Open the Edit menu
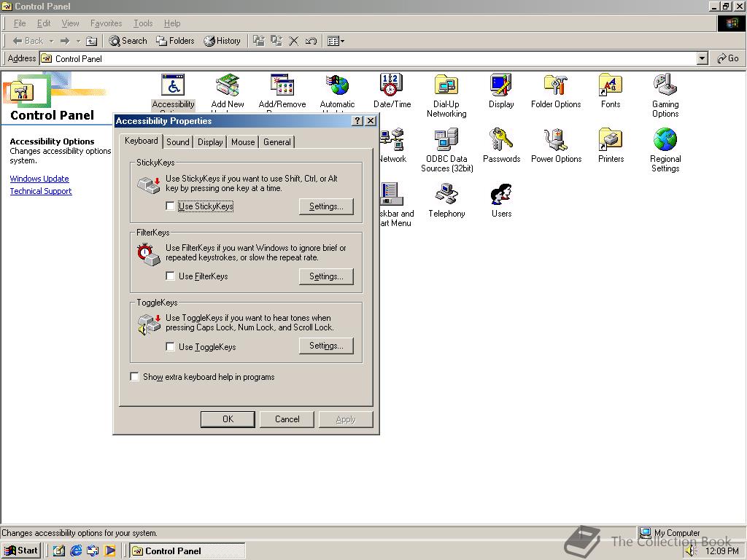The height and width of the screenshot is (560, 747). (44, 23)
